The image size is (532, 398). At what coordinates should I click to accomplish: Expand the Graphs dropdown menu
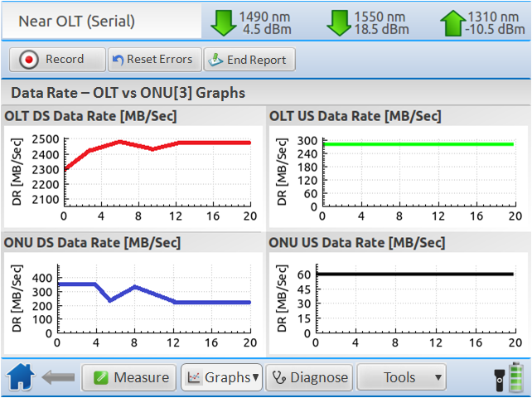[221, 377]
